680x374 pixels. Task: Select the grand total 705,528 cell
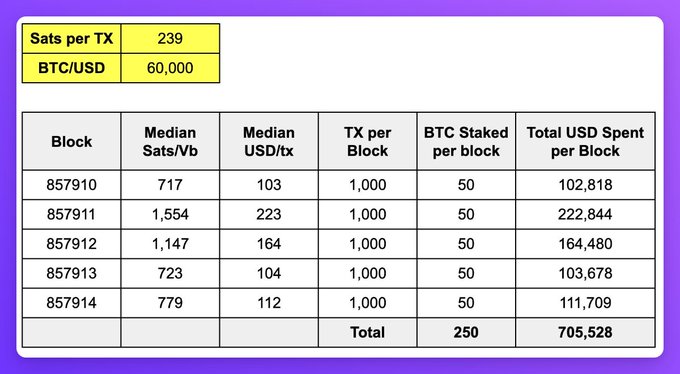pyautogui.click(x=585, y=332)
